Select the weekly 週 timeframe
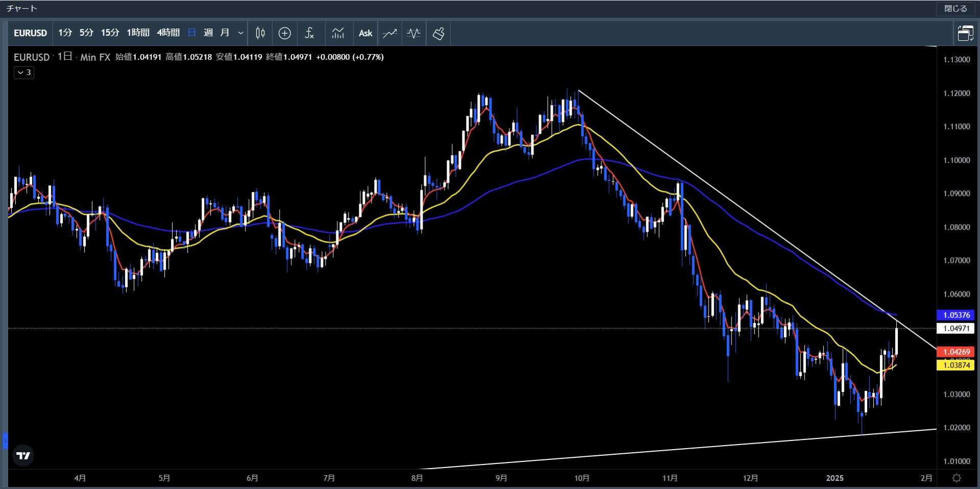Viewport: 980px width, 489px height. [208, 33]
